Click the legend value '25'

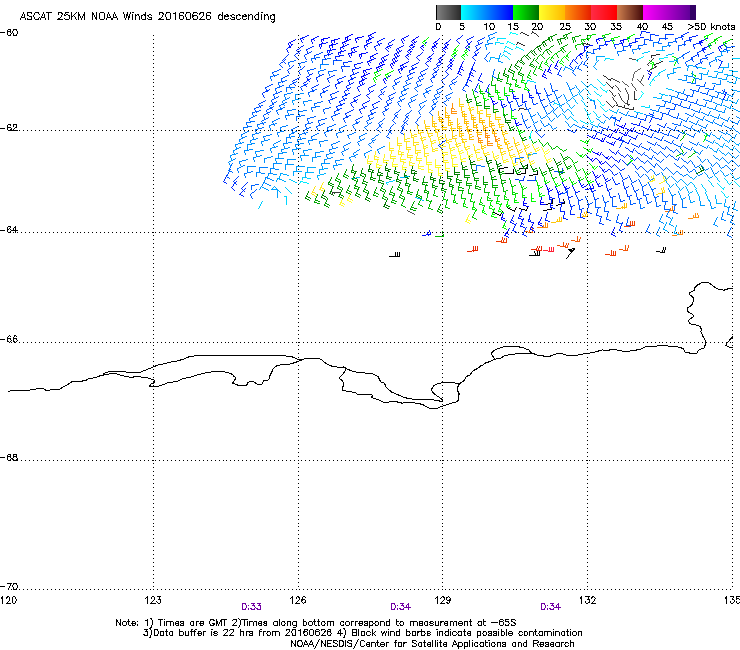pos(565,27)
